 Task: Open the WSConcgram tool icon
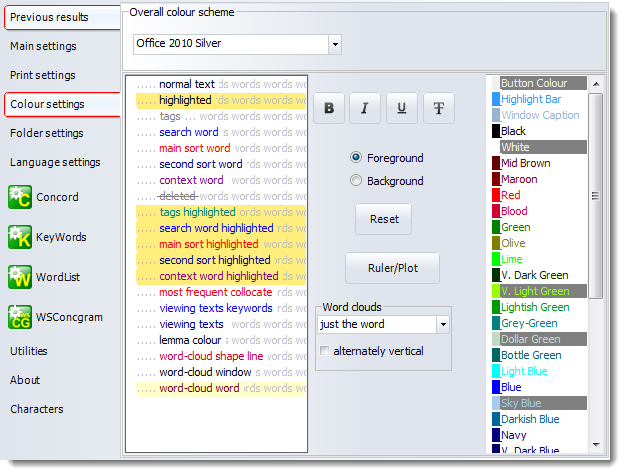pyautogui.click(x=21, y=317)
